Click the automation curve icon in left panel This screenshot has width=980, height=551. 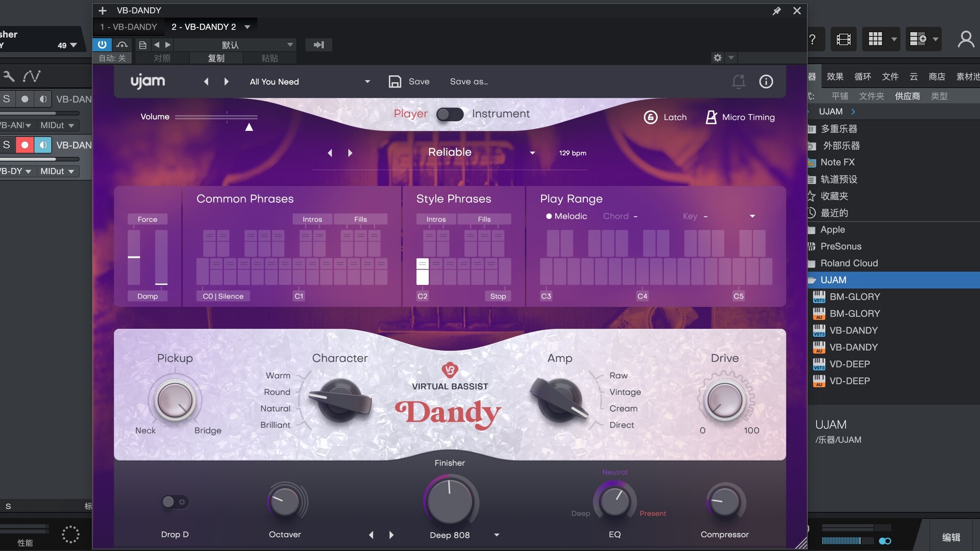pyautogui.click(x=32, y=77)
